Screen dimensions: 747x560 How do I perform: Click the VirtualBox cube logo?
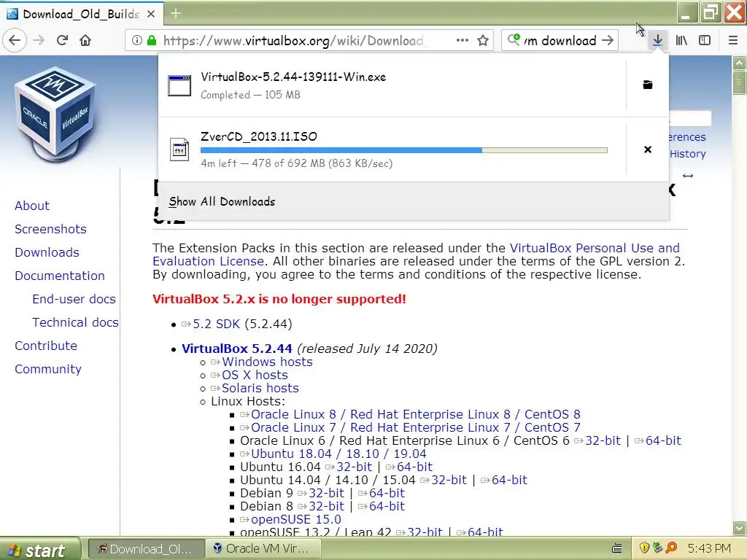(56, 114)
